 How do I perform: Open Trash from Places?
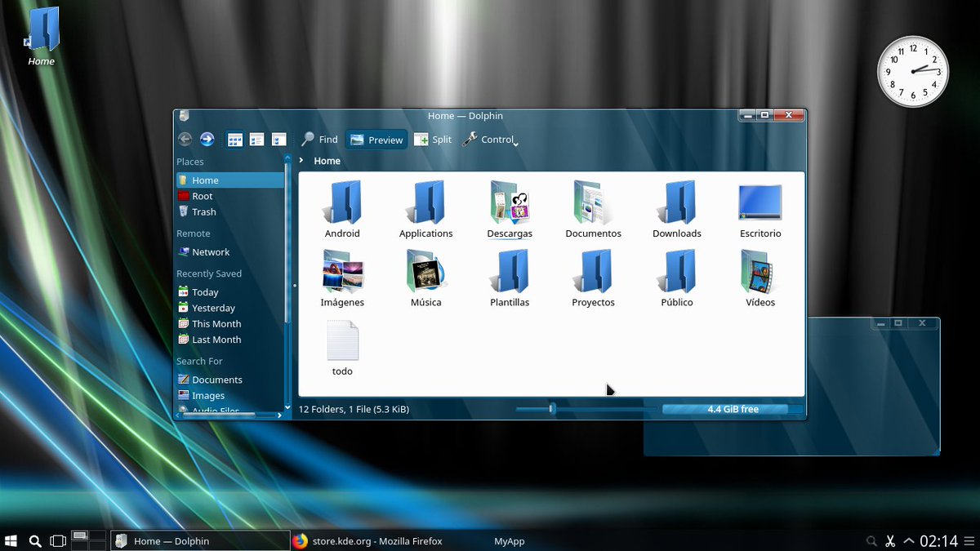point(229,211)
